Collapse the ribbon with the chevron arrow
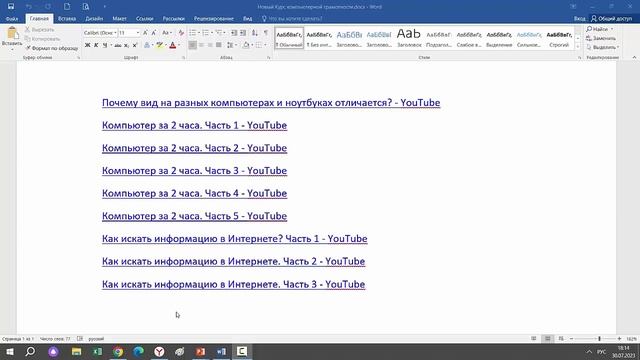 click(x=634, y=58)
